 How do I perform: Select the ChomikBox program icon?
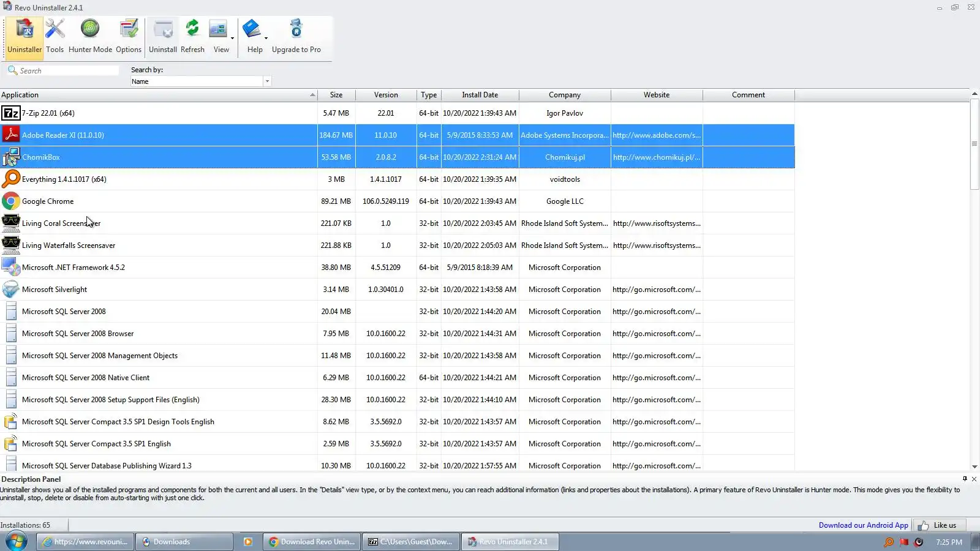(x=11, y=157)
